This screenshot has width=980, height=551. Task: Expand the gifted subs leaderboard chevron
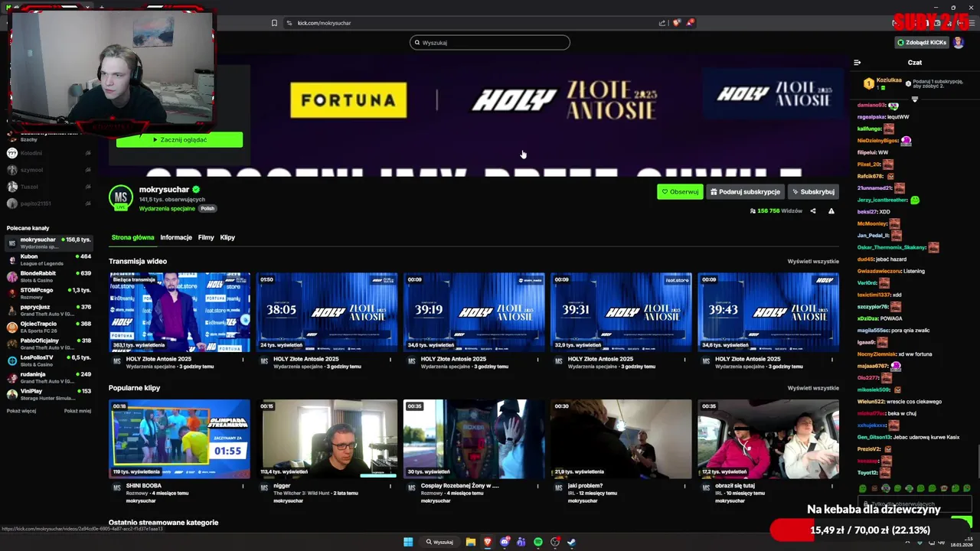point(914,99)
